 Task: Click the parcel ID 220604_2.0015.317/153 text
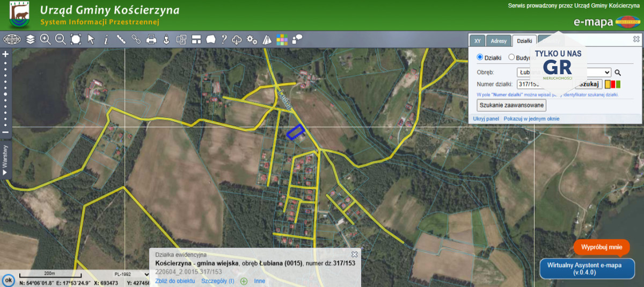pyautogui.click(x=188, y=271)
